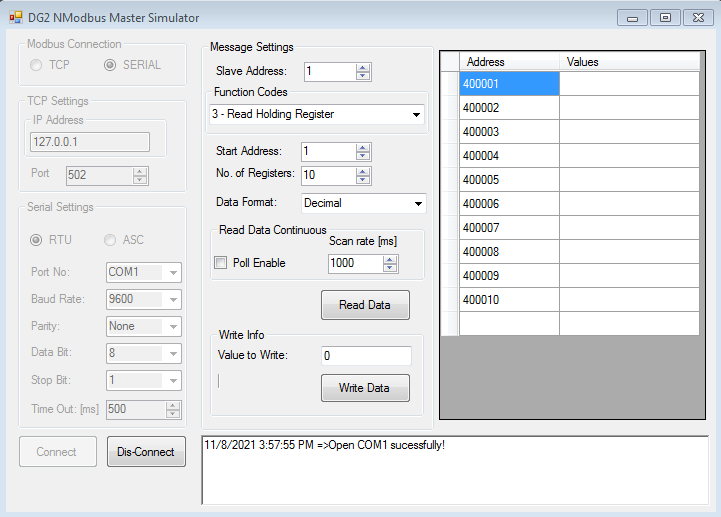Select the 400004 address cell
This screenshot has width=721, height=517.
point(509,155)
